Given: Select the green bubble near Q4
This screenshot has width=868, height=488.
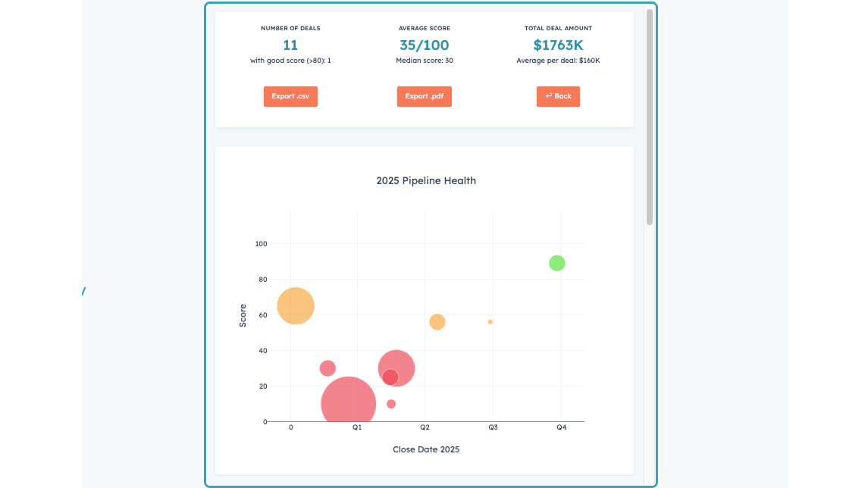Looking at the screenshot, I should [x=556, y=263].
